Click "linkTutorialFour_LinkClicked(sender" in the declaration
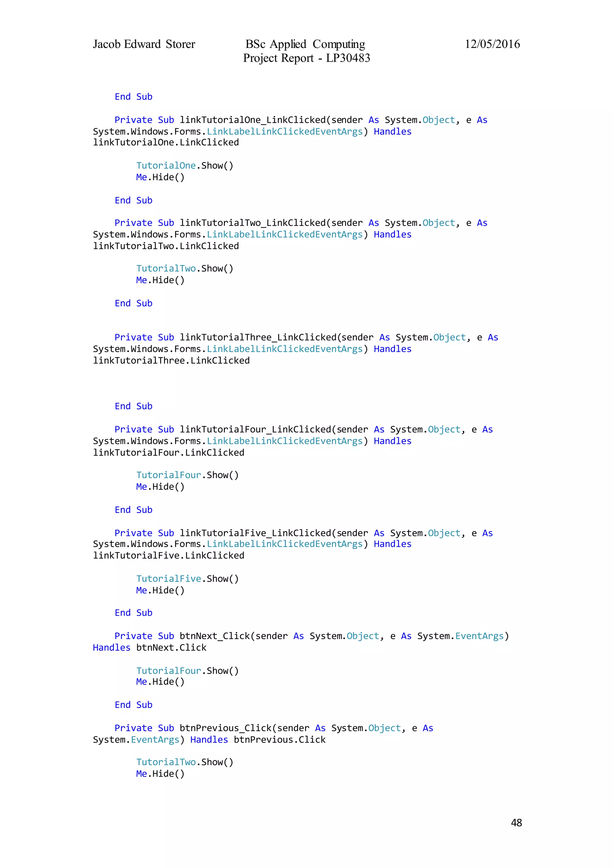Image resolution: width=614 pixels, height=868 pixels. pyautogui.click(x=274, y=430)
